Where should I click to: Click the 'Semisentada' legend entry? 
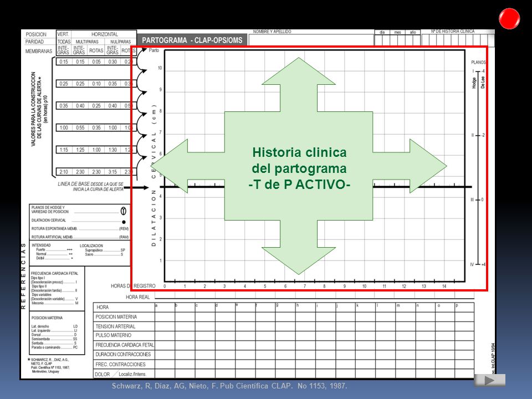click(x=40, y=339)
